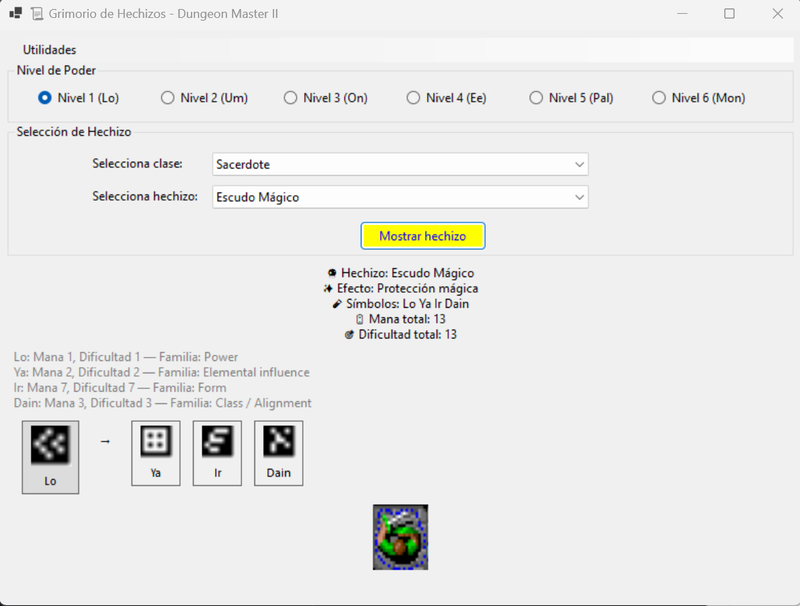The height and width of the screenshot is (606, 800).
Task: Click the 'Nivel de Poder' group label
Action: pos(56,70)
